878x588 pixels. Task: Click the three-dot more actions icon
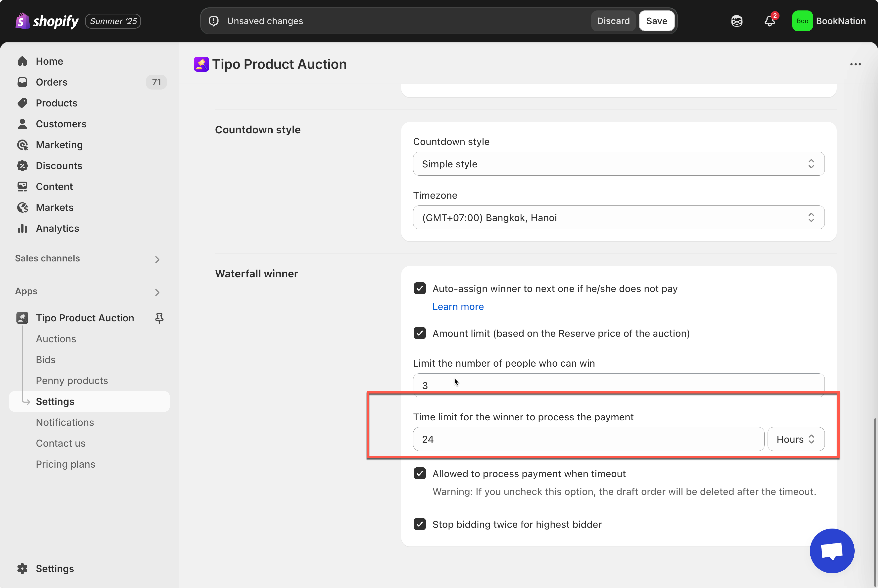[x=855, y=64]
